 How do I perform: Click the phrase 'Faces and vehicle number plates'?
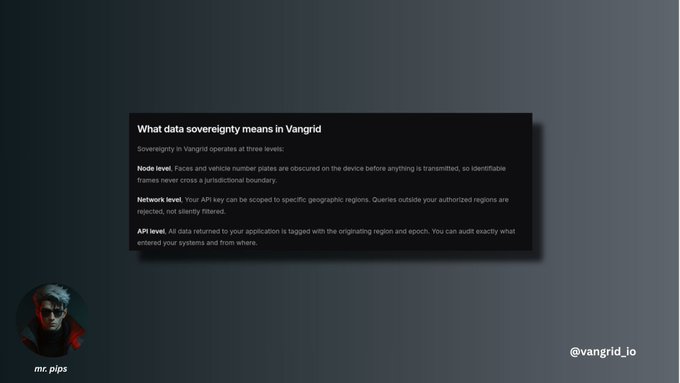[x=225, y=169]
